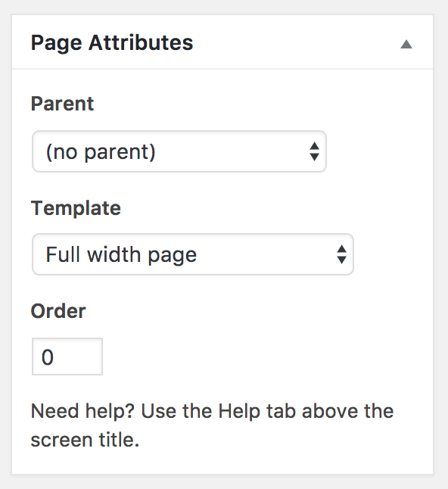Click the "Full width page" selected value
This screenshot has height=489, width=448.
[121, 255]
